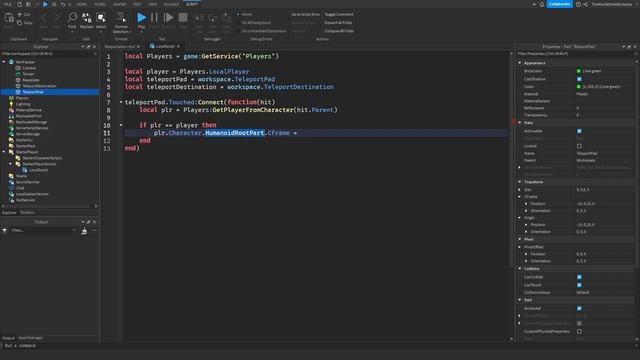Switch to the MODEL ribbon tab

click(x=100, y=4)
